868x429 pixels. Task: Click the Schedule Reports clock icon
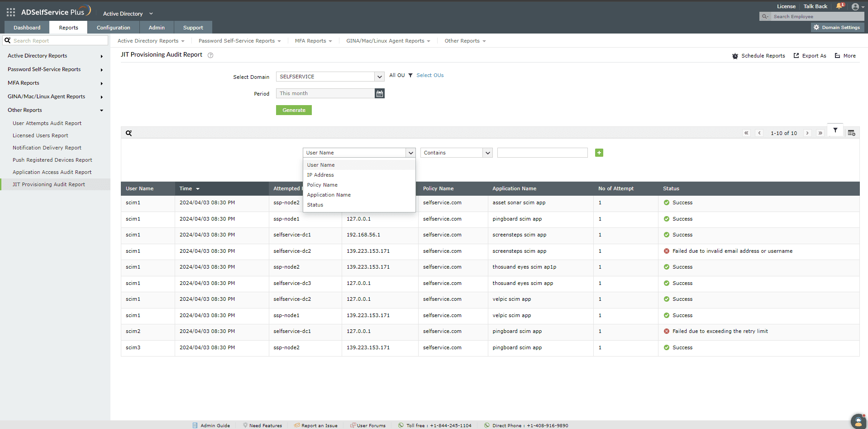735,56
